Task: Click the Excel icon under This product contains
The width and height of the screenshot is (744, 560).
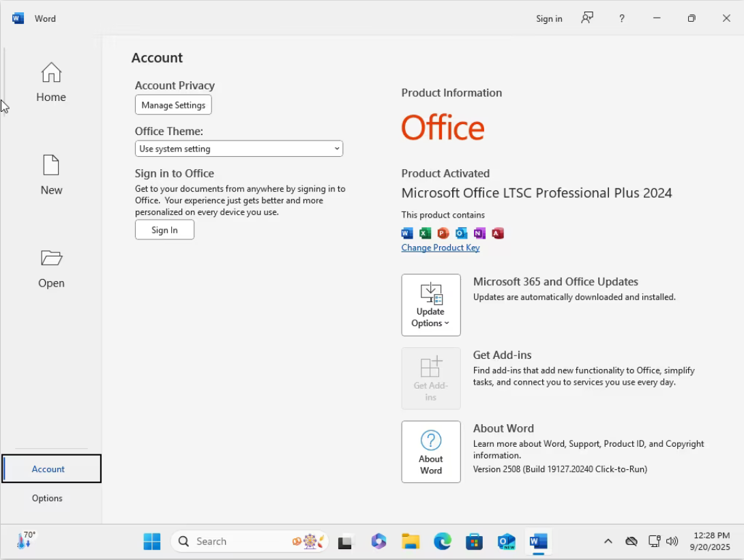Action: coord(425,233)
